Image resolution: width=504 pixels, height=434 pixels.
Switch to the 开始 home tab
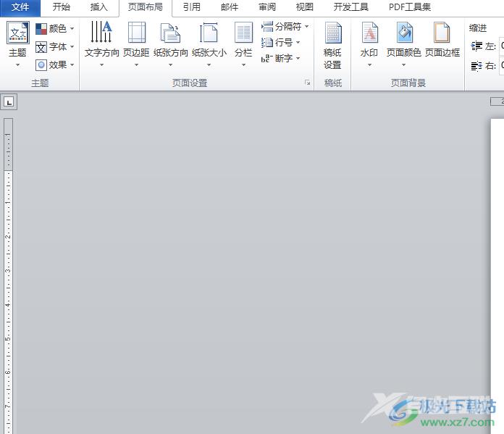pos(62,7)
